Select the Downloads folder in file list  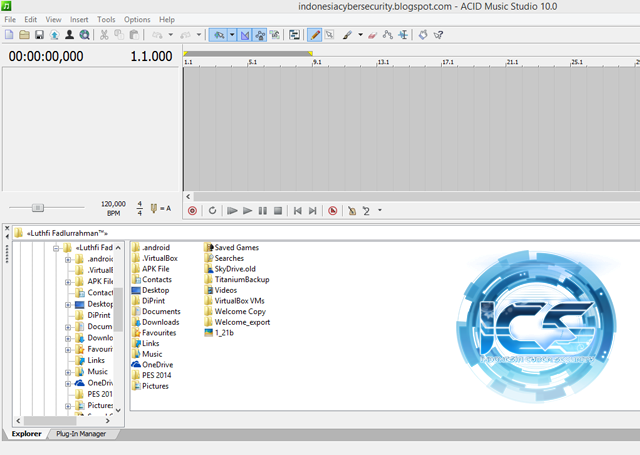tap(156, 322)
